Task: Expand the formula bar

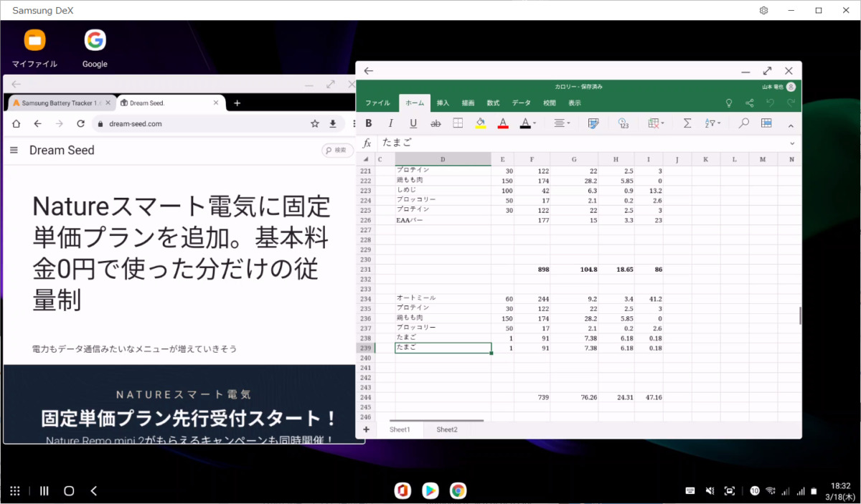Action: pos(792,143)
